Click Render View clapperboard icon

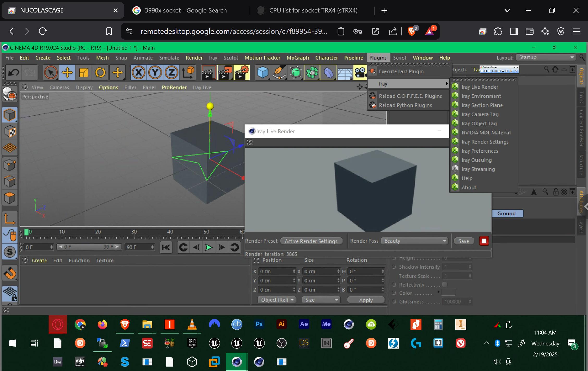[x=209, y=72]
